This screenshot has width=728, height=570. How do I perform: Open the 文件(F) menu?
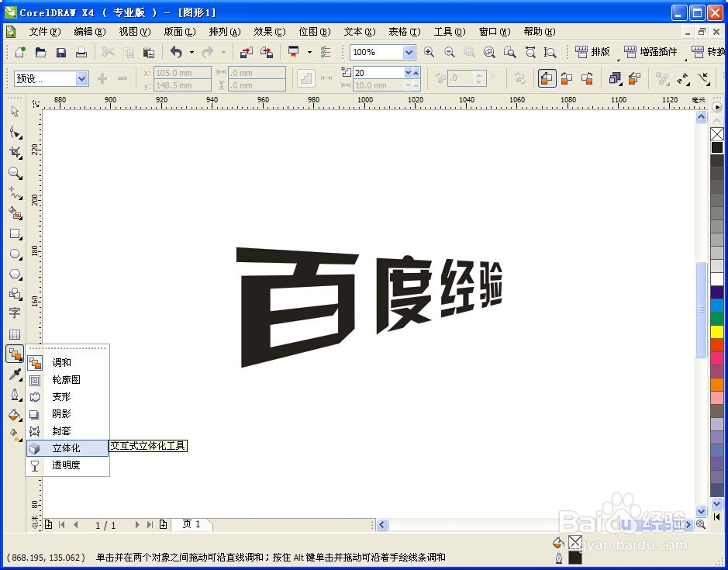pyautogui.click(x=45, y=32)
